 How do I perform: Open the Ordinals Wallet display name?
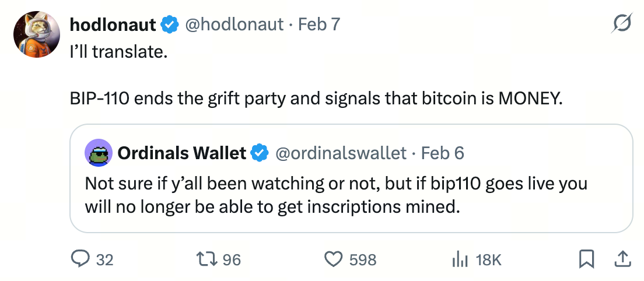click(181, 153)
